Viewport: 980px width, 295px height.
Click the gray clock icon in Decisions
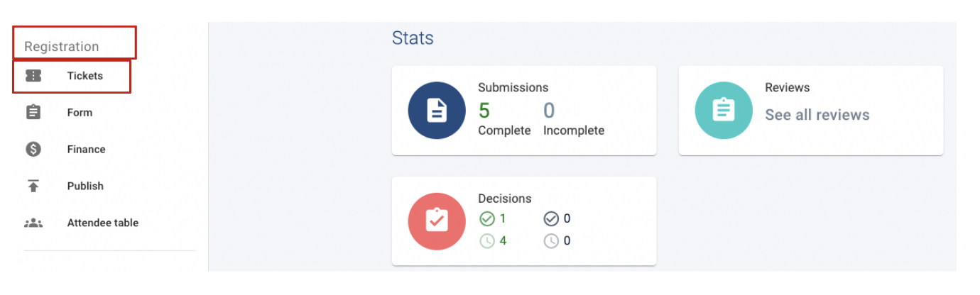click(551, 241)
